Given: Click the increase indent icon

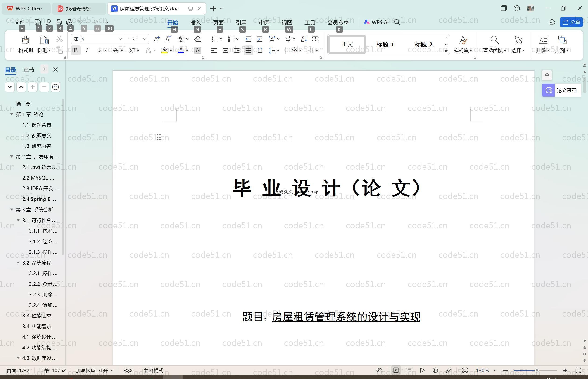Looking at the screenshot, I should pyautogui.click(x=260, y=39).
